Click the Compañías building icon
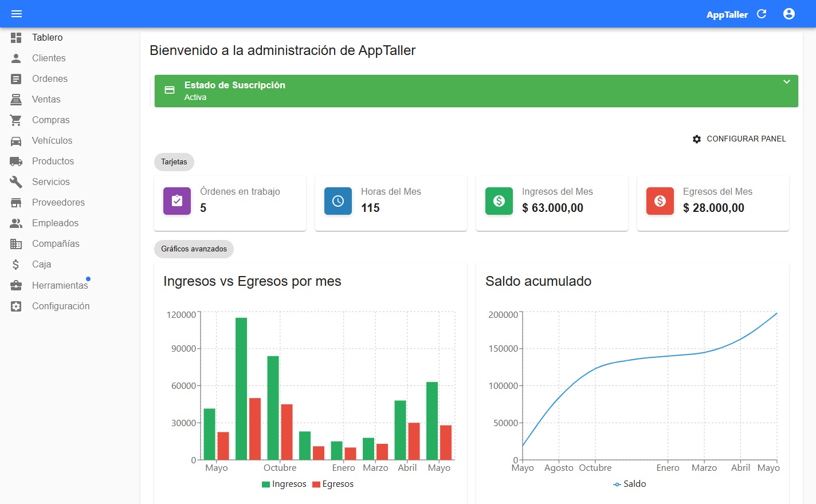Viewport: 816px width, 504px height. (16, 244)
